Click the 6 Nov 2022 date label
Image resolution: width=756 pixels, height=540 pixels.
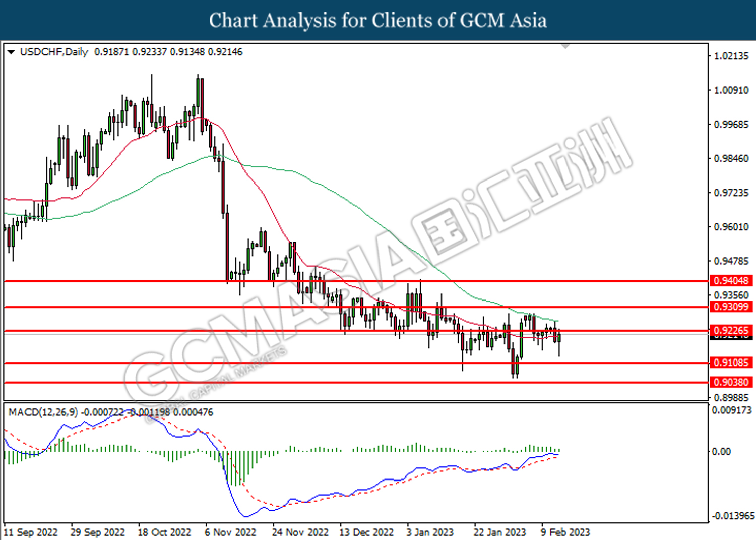point(230,532)
